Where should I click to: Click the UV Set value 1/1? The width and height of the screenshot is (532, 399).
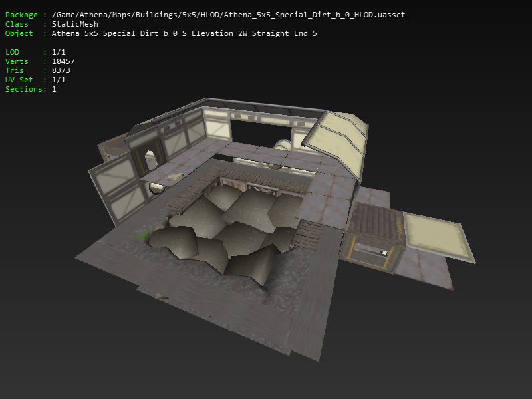pos(59,80)
